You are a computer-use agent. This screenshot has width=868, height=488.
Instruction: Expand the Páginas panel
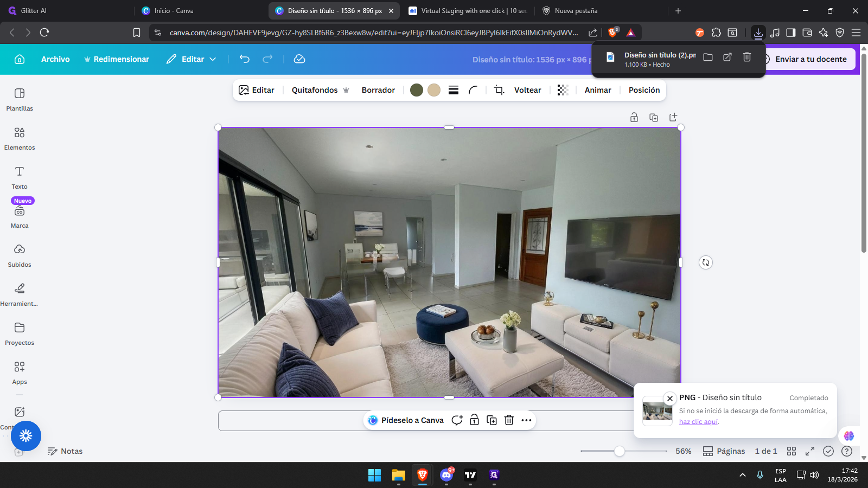[x=724, y=451]
